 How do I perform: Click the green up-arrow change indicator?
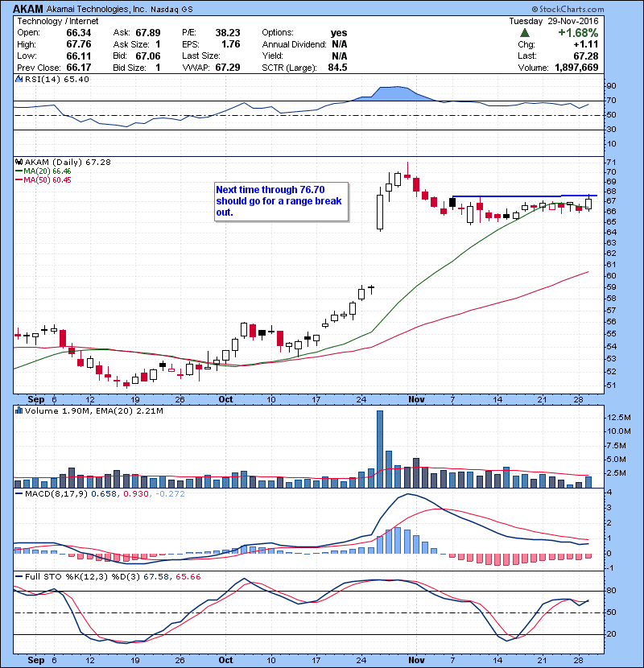(x=525, y=33)
